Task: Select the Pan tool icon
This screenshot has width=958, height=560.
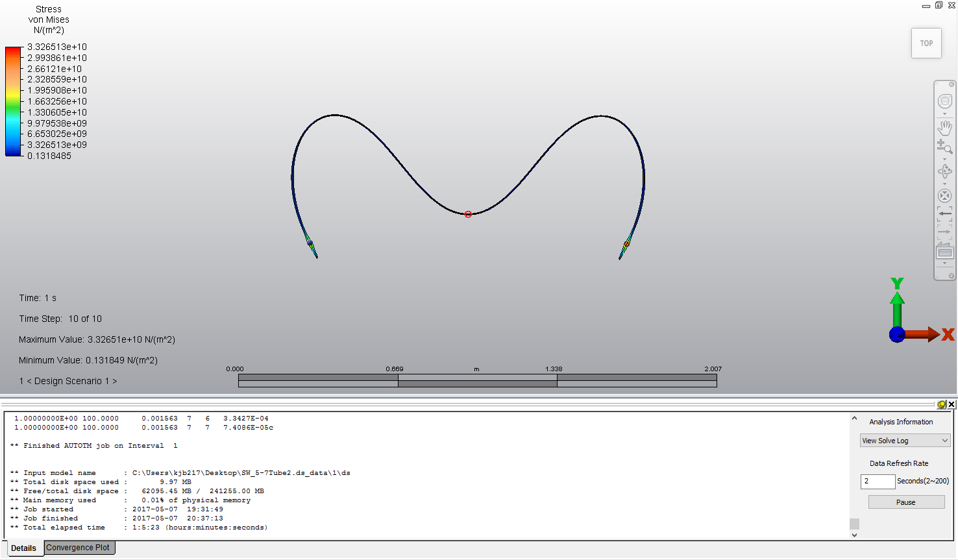Action: [x=945, y=128]
